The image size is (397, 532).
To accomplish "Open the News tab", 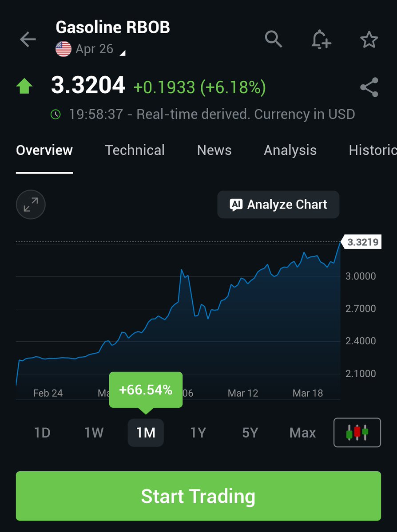I will pos(214,150).
